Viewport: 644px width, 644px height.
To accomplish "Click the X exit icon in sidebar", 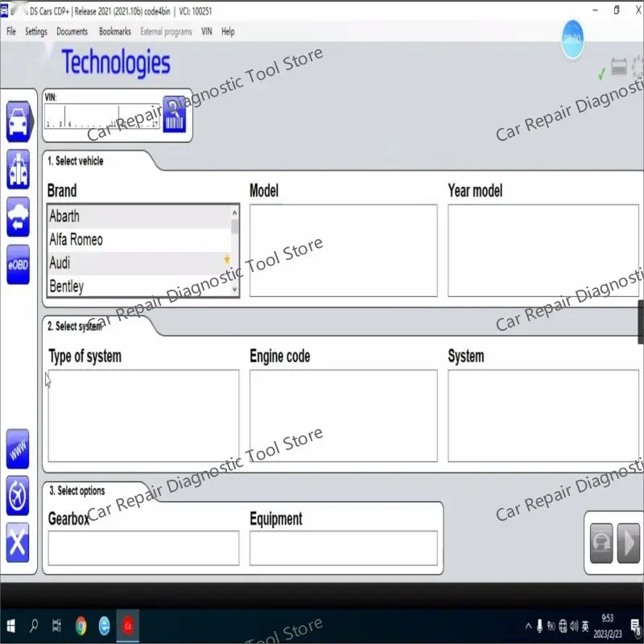I will click(18, 543).
